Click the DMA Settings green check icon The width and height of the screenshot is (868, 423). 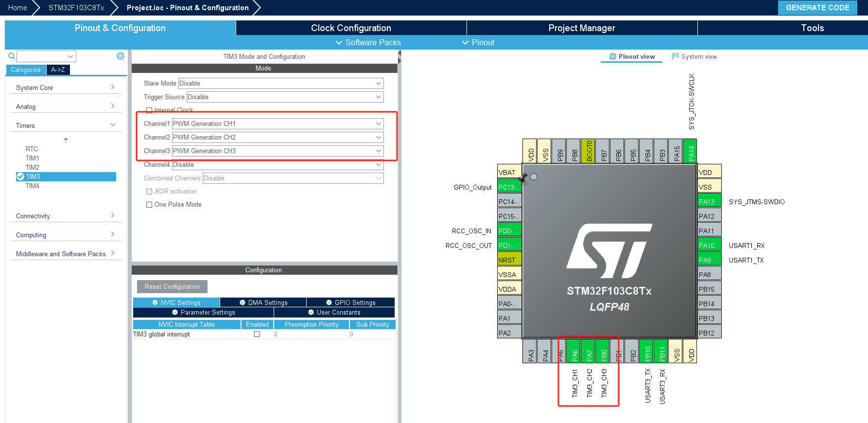(x=243, y=302)
